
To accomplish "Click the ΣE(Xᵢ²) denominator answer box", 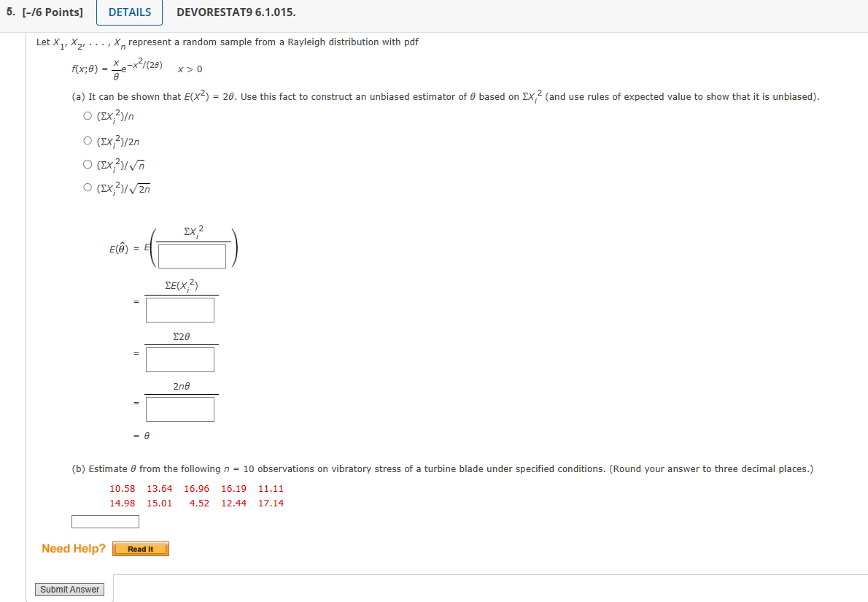I will point(180,309).
